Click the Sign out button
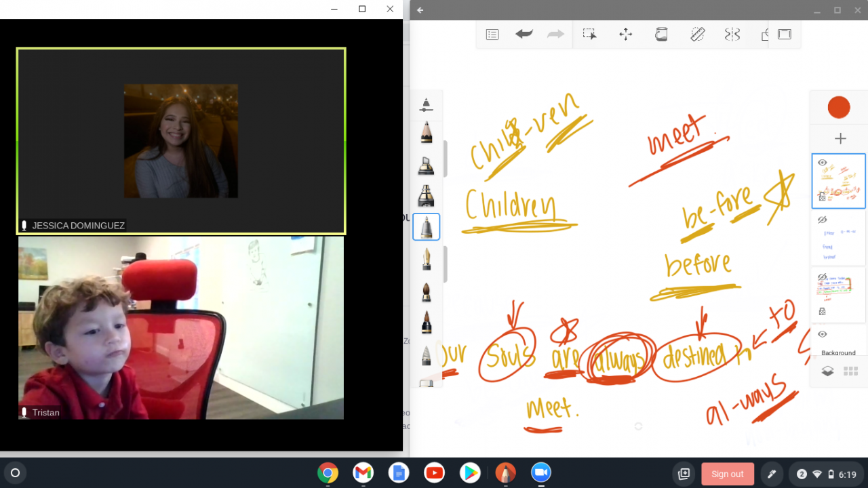Viewport: 868px width, 488px height. point(728,474)
